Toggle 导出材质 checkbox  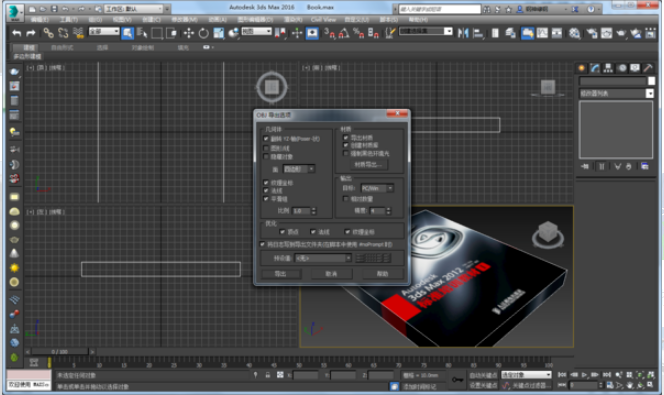[x=346, y=137]
